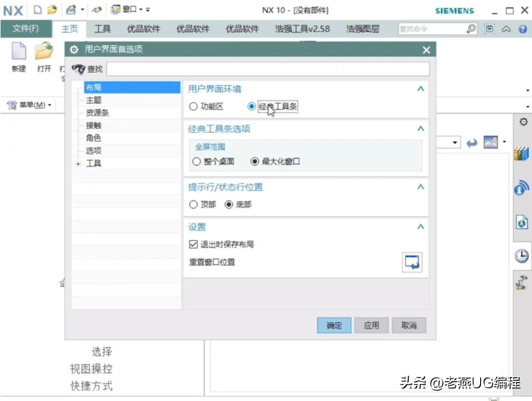Viewport: 532px width, 401px height.
Task: Select the 整个桌面 radio option
Action: [x=196, y=162]
